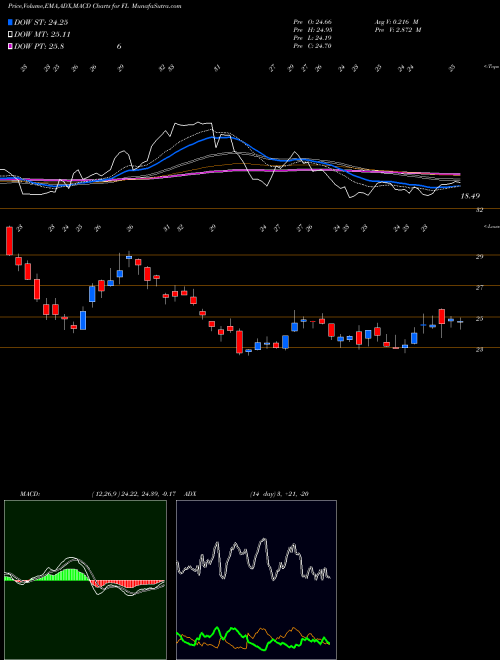Open the dark blue ADX indicator panel
The height and width of the screenshot is (660, 500).
[x=256, y=580]
